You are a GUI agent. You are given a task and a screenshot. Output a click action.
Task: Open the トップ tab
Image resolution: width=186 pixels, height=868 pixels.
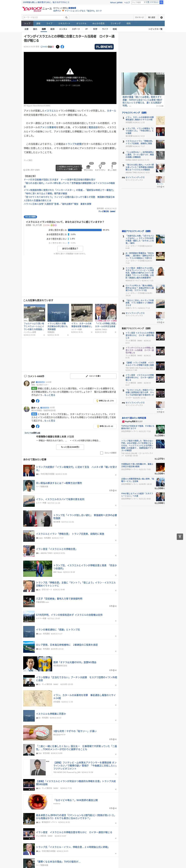(x=27, y=24)
